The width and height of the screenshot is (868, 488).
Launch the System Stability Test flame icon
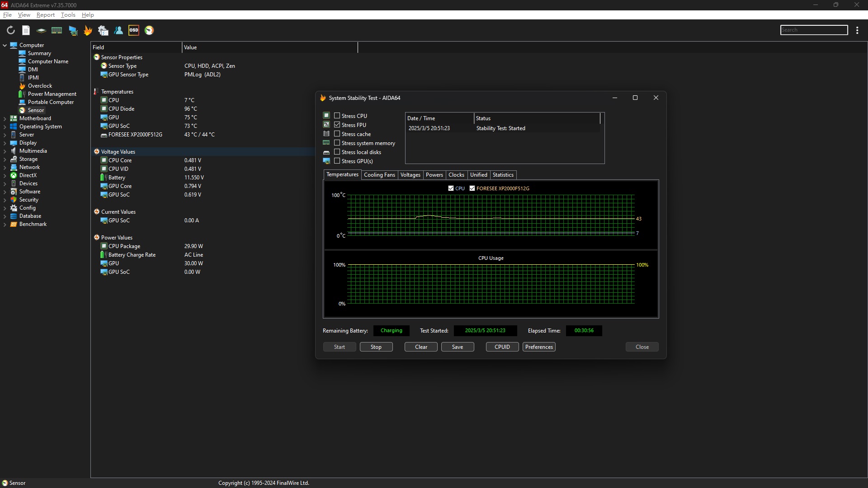(88, 30)
